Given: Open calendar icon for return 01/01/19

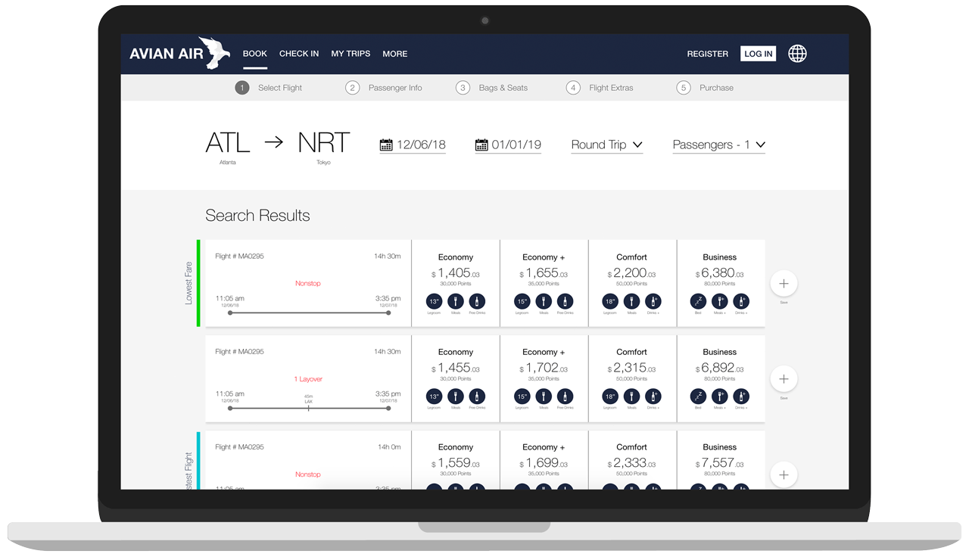Looking at the screenshot, I should (x=481, y=145).
